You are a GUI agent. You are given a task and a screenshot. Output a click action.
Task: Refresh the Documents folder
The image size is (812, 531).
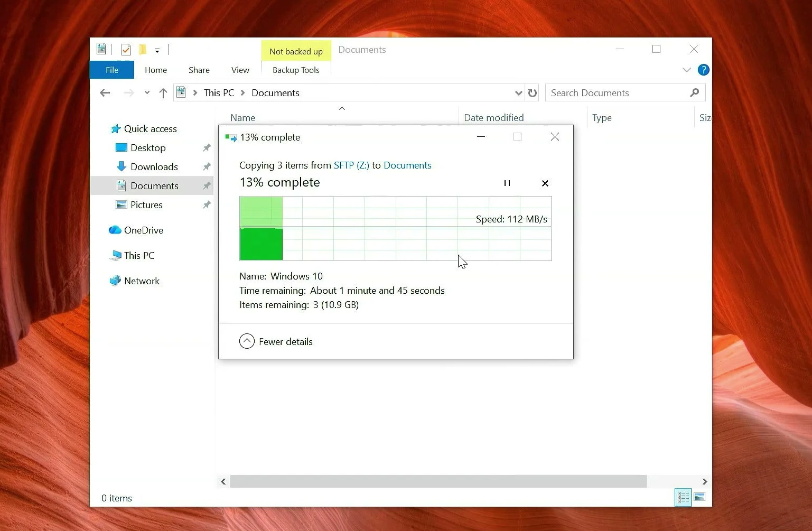tap(533, 93)
